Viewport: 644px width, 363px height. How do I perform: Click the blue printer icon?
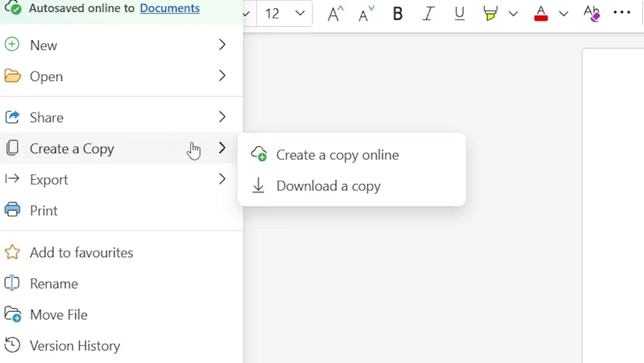click(x=13, y=210)
